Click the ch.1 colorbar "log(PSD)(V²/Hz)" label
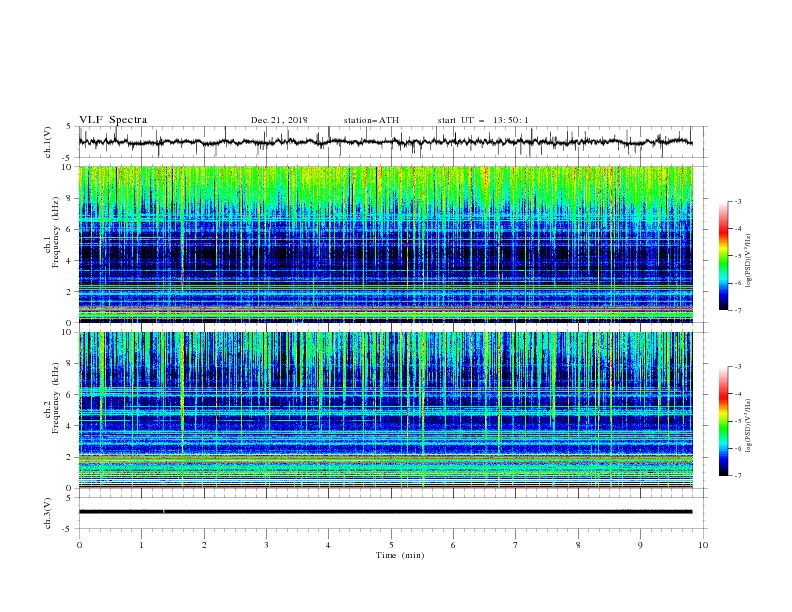 (749, 260)
